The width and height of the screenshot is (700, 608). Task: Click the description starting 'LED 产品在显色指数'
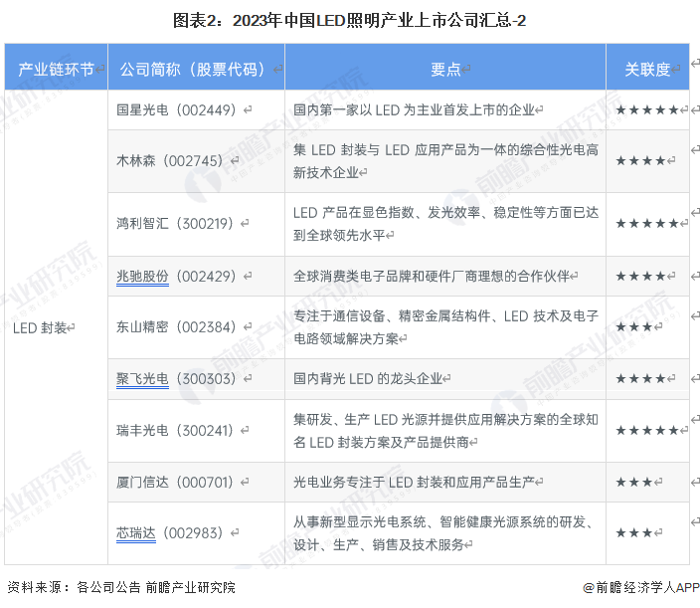pos(445,223)
